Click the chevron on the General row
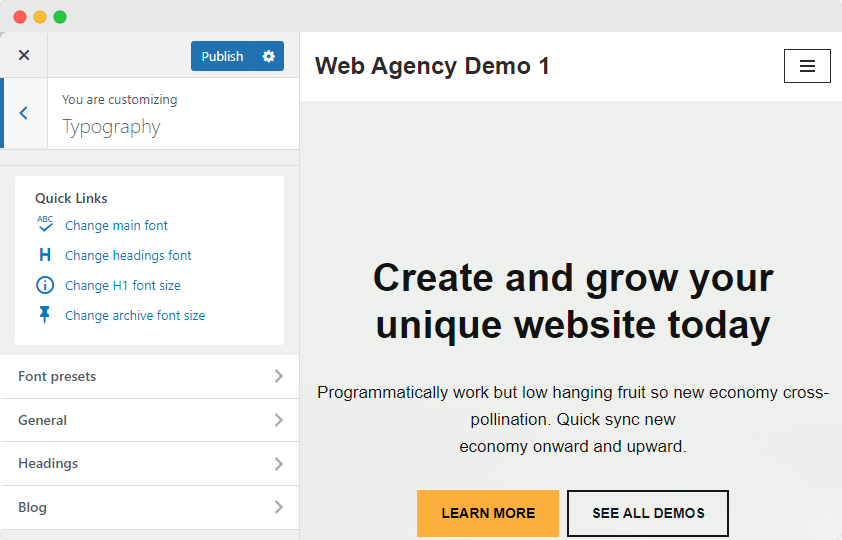 tap(279, 420)
